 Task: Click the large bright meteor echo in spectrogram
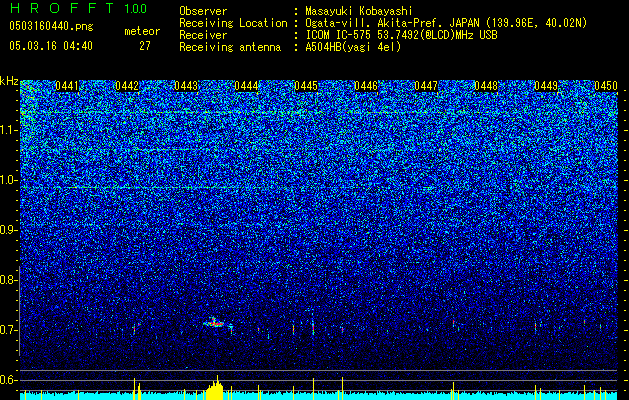214,322
